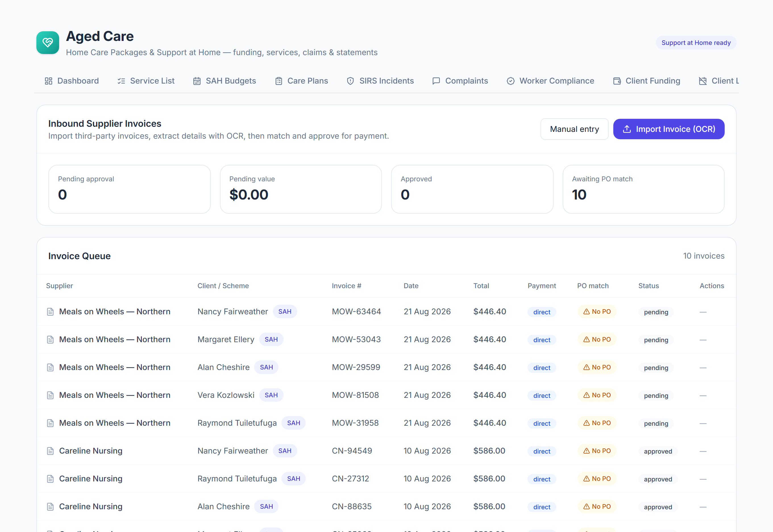
Task: Click the Aged Care heart logo icon
Action: 48,43
